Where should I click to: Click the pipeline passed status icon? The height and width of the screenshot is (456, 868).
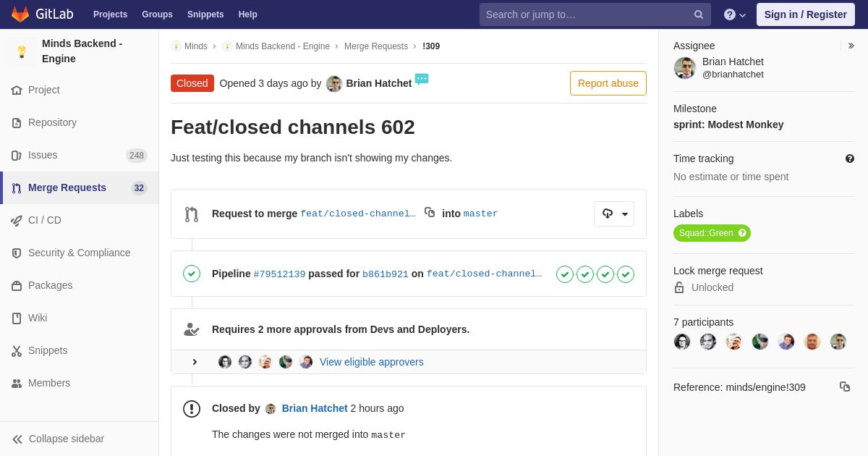coord(192,274)
